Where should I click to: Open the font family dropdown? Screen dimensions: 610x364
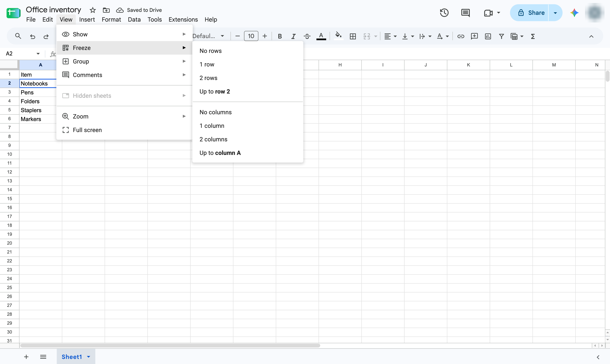[x=208, y=36]
